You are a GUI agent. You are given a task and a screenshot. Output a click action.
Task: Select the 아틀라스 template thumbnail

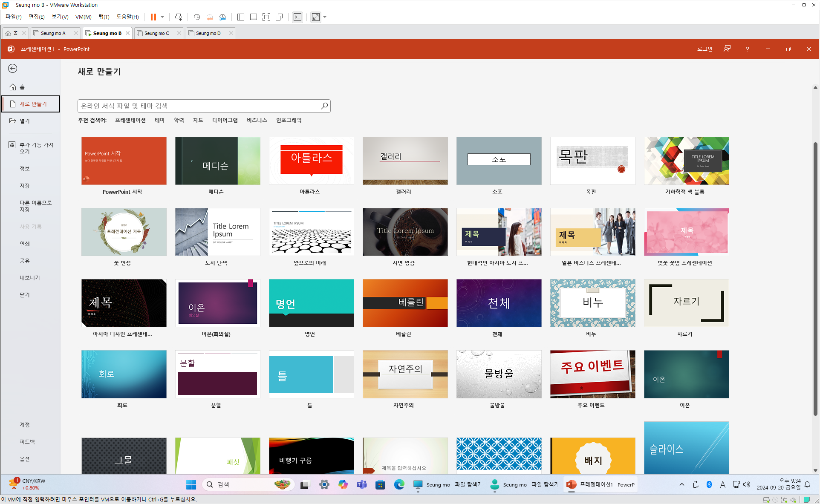(311, 161)
